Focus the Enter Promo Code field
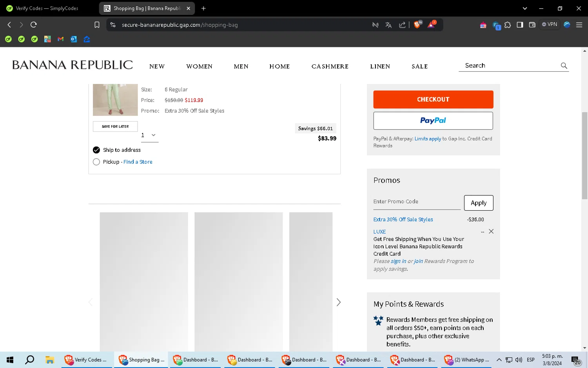 (417, 202)
